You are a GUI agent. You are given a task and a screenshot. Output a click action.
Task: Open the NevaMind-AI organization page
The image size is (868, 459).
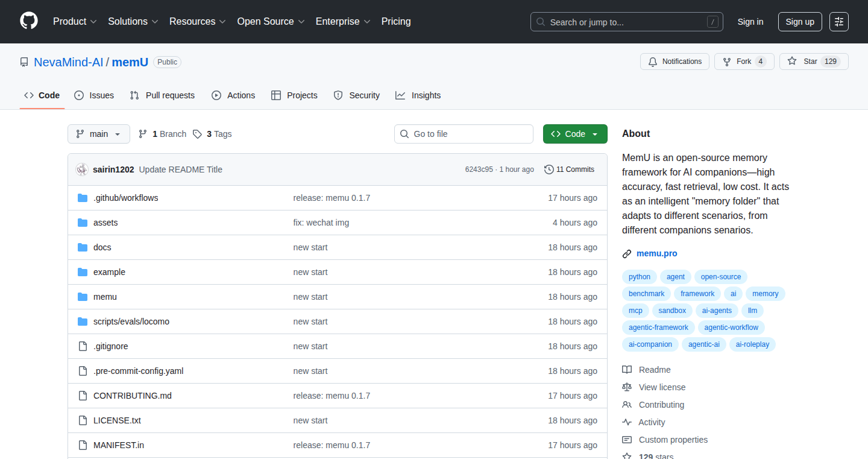69,62
